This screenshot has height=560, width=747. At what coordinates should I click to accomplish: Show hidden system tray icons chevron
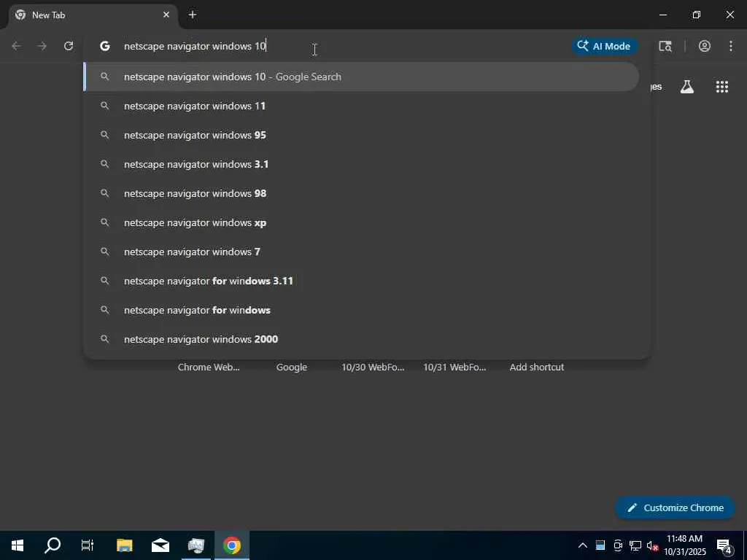click(x=583, y=545)
